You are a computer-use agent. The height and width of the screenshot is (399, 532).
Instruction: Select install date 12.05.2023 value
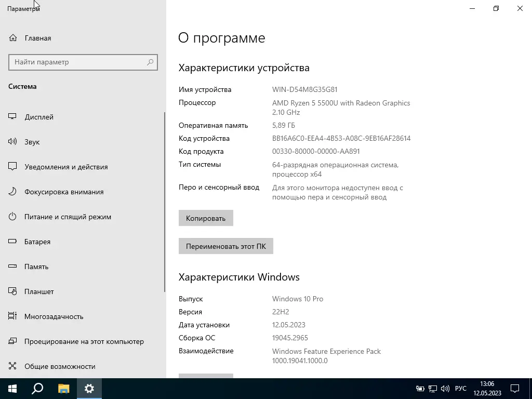click(289, 325)
